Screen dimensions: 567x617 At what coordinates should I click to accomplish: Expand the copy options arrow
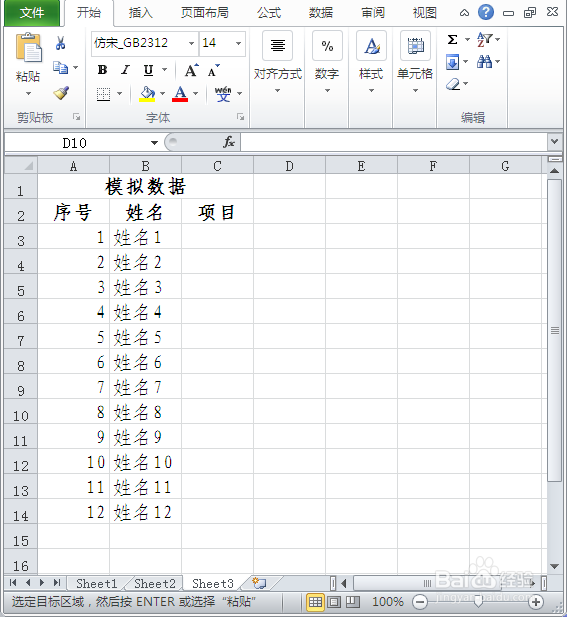point(76,68)
